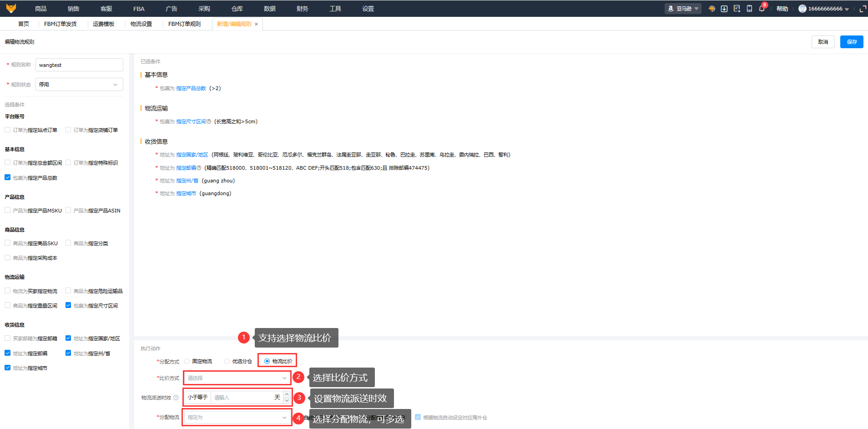Switch to the 首页 tab
The height and width of the screenshot is (429, 868).
point(24,24)
